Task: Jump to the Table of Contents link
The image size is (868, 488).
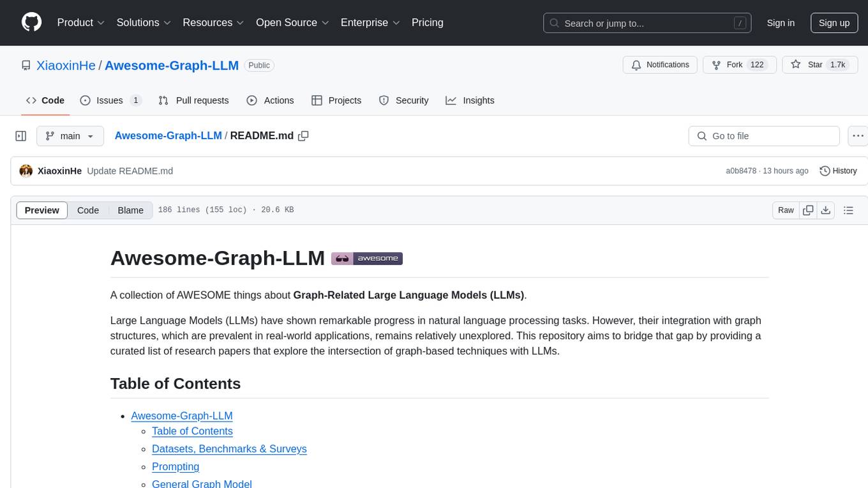Action: click(x=192, y=431)
